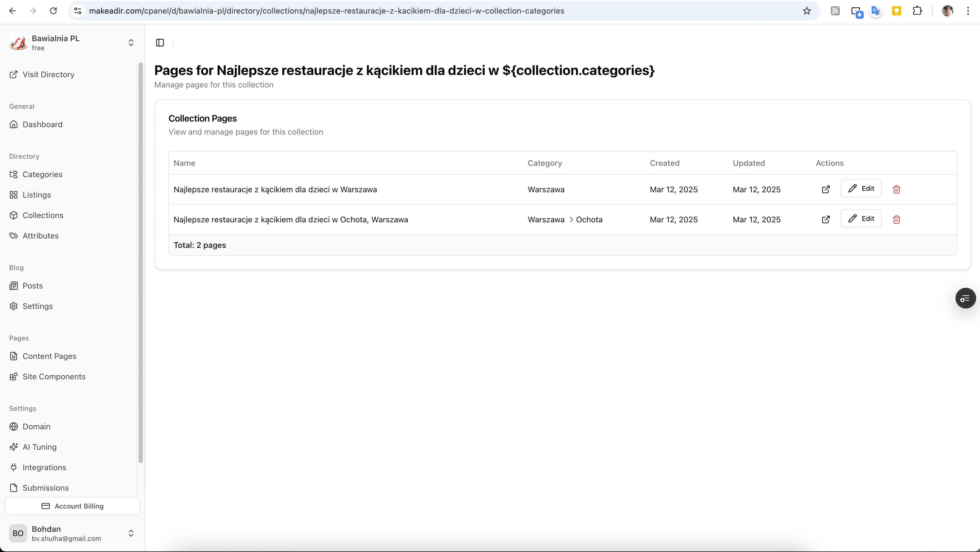Go to Collections in the sidebar
The width and height of the screenshot is (980, 552).
coord(43,215)
